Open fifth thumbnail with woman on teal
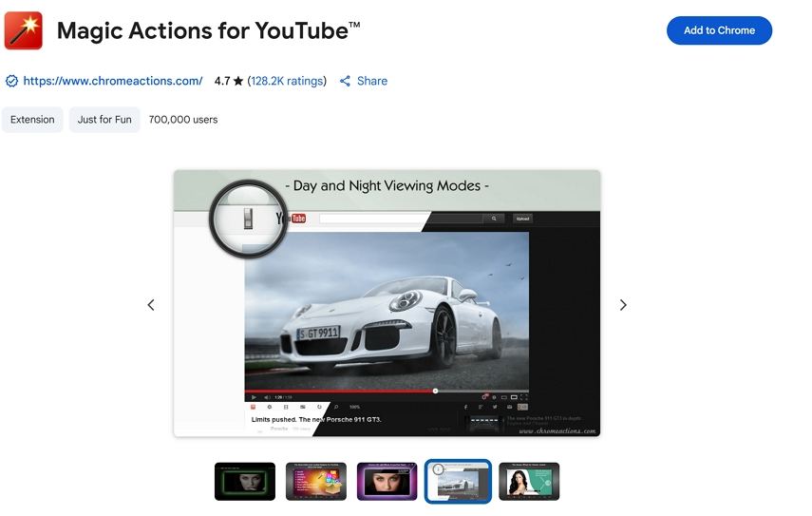This screenshot has width=812, height=516. pos(529,481)
